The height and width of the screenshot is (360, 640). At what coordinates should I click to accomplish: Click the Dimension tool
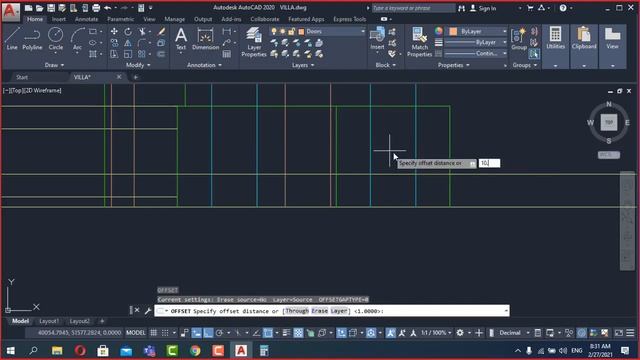[205, 39]
